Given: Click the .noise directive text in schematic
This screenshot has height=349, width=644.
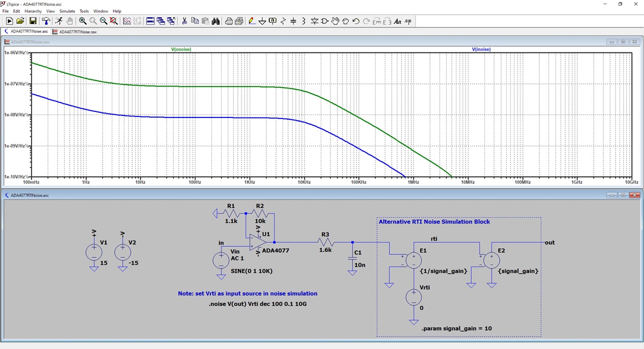Looking at the screenshot, I should pos(258,304).
